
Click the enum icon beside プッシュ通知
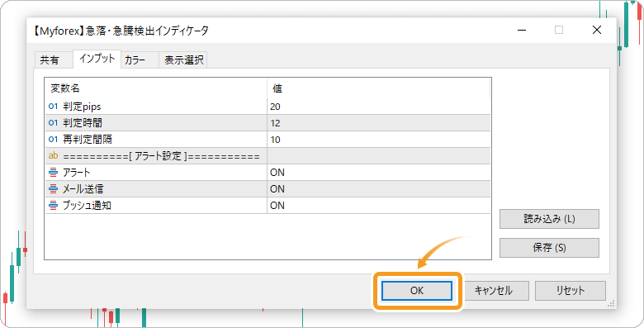tap(53, 205)
